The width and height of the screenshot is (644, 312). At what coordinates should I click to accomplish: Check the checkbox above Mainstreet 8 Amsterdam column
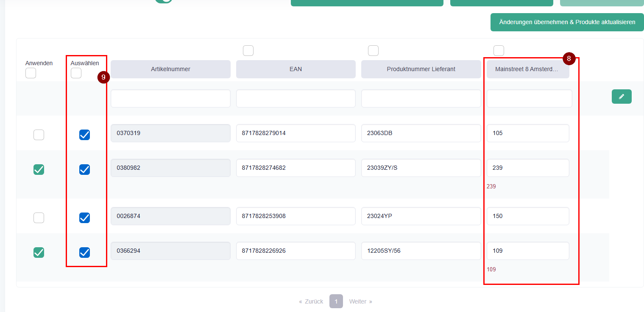pos(499,51)
